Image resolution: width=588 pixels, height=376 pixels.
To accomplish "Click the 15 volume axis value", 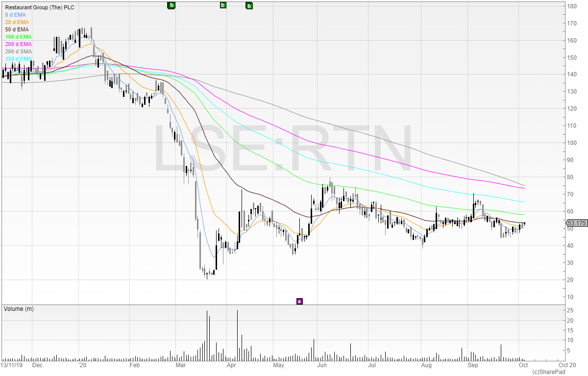I will [570, 330].
